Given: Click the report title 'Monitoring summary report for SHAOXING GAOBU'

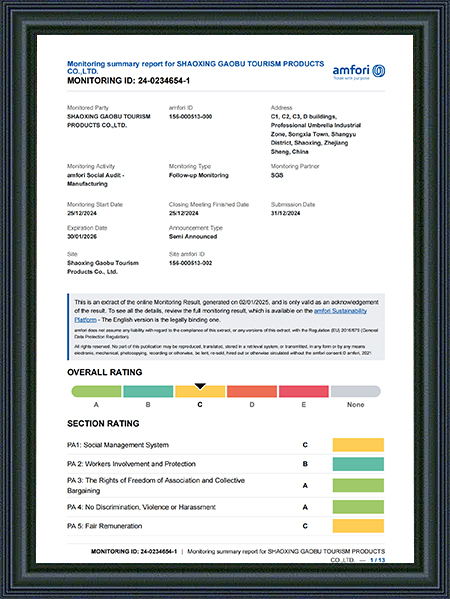Looking at the screenshot, I should click(196, 67).
